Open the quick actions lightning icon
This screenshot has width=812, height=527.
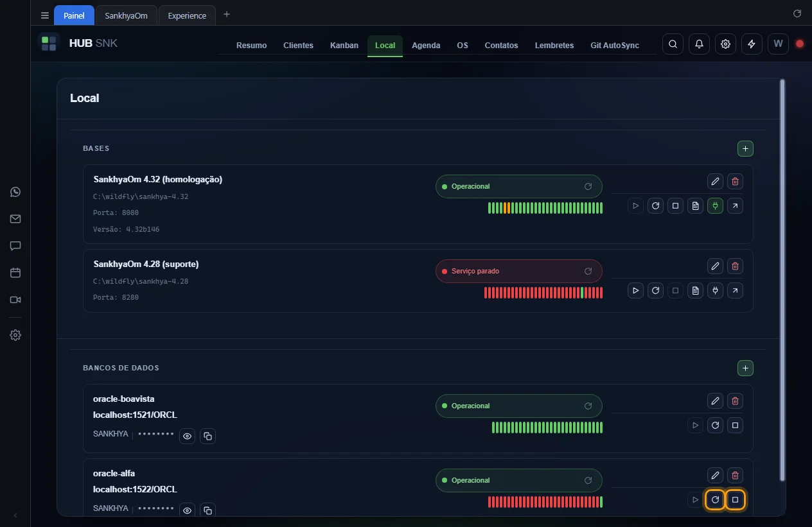pyautogui.click(x=752, y=44)
